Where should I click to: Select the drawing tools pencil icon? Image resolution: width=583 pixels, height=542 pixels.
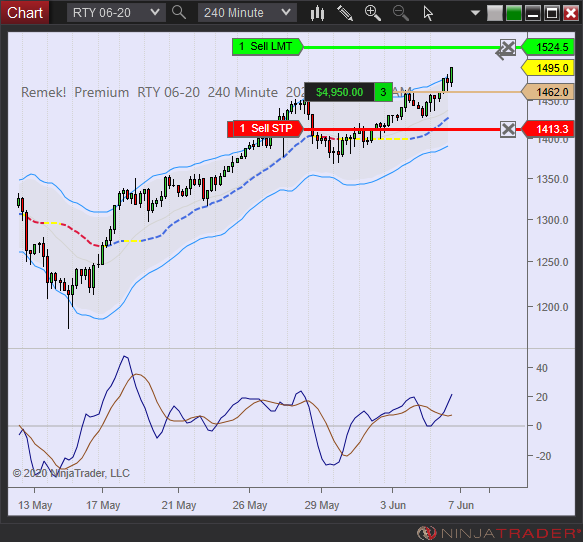pos(345,13)
